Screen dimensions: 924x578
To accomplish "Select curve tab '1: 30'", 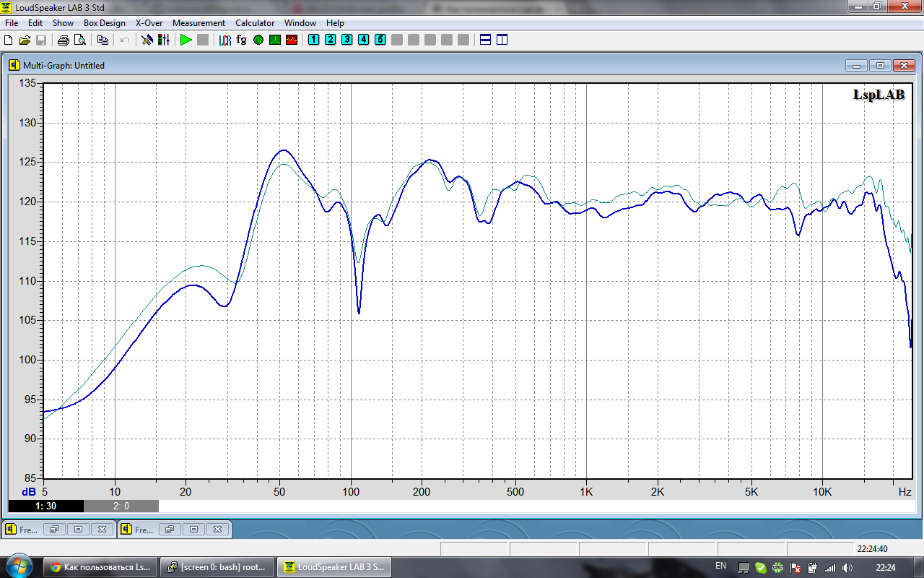I will tap(46, 506).
